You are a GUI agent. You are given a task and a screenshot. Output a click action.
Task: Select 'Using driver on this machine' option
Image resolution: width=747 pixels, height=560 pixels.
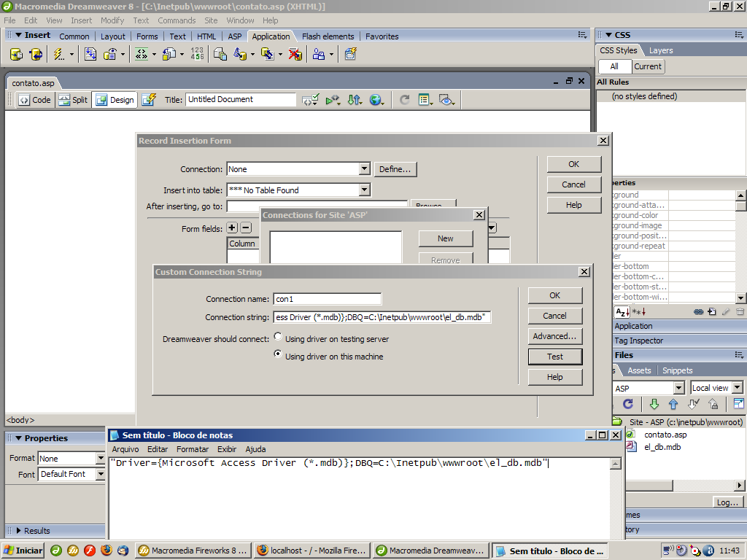pos(278,354)
